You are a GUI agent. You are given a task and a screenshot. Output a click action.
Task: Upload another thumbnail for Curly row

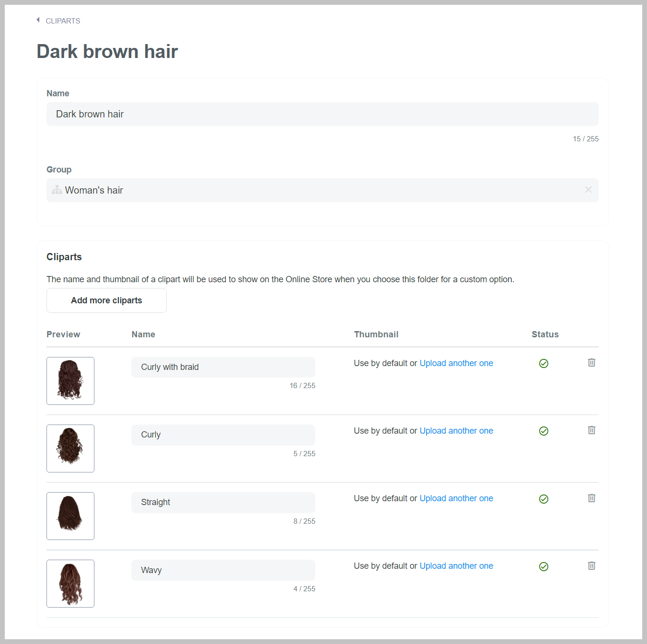tap(456, 431)
